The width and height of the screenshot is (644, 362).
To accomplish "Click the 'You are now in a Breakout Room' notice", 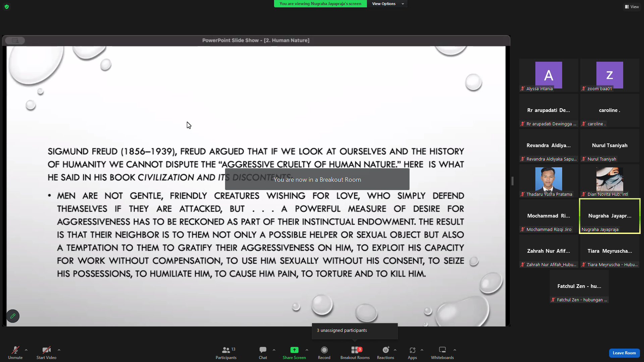I will (x=317, y=180).
